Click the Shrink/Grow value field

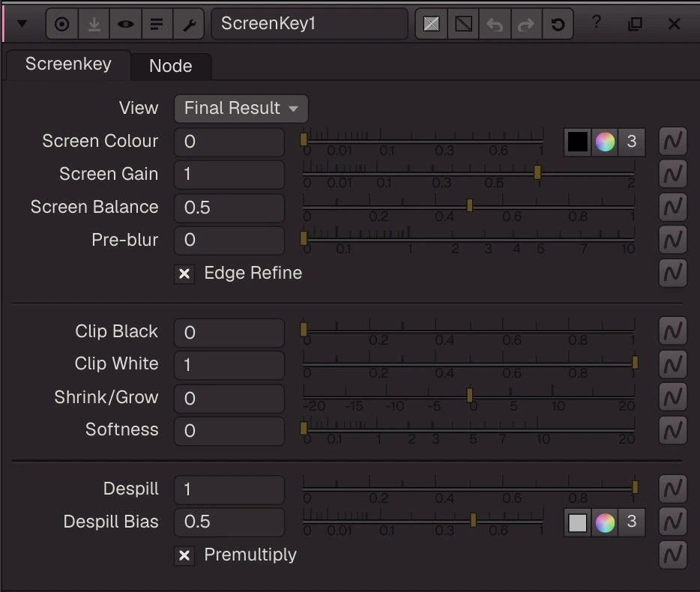[x=229, y=398]
